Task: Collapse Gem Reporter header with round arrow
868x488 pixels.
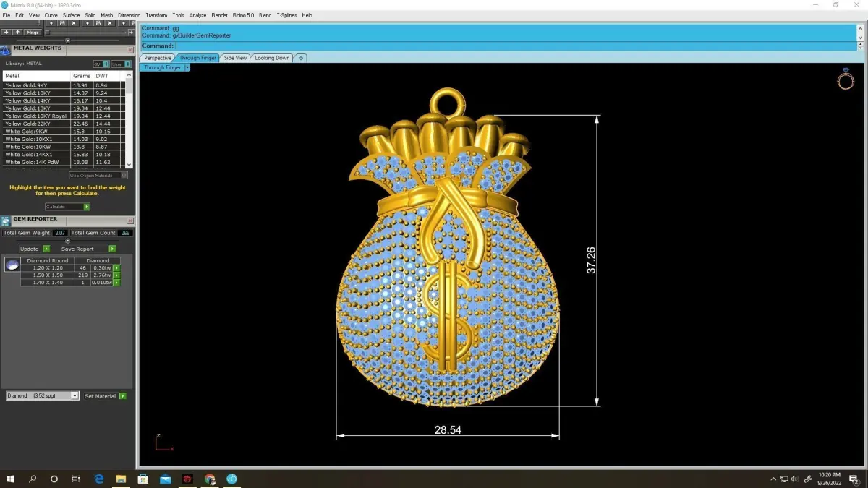Action: coord(67,241)
